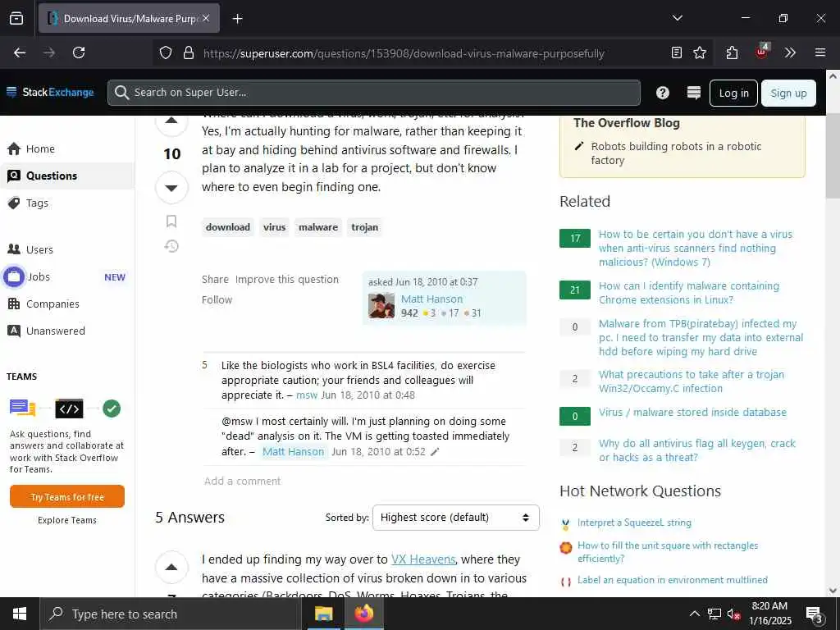List all tabs dropdown arrow

click(x=677, y=18)
